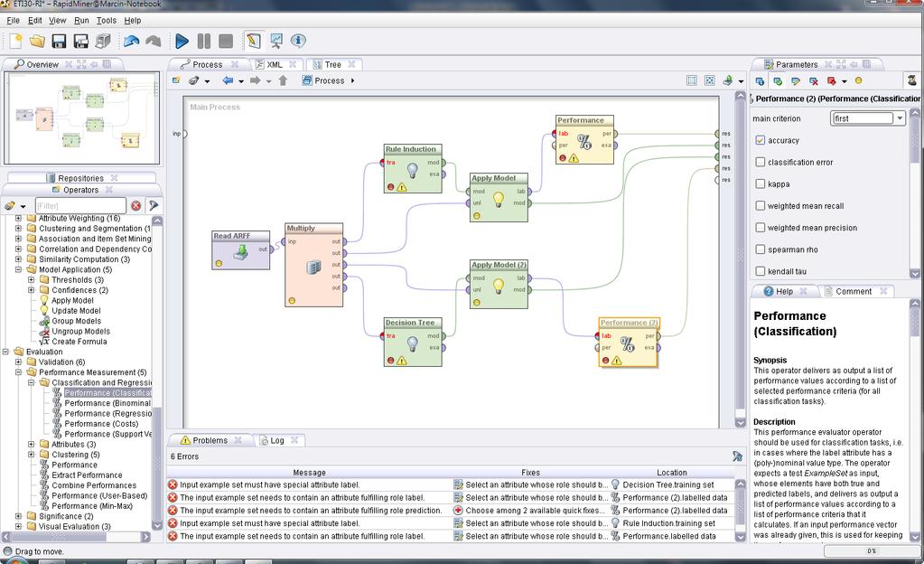Click the Save As double-floppy icon
This screenshot has height=564, width=924.
click(80, 41)
